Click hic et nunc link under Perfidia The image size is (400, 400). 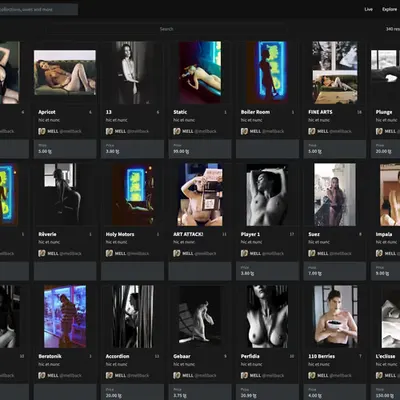(x=251, y=364)
